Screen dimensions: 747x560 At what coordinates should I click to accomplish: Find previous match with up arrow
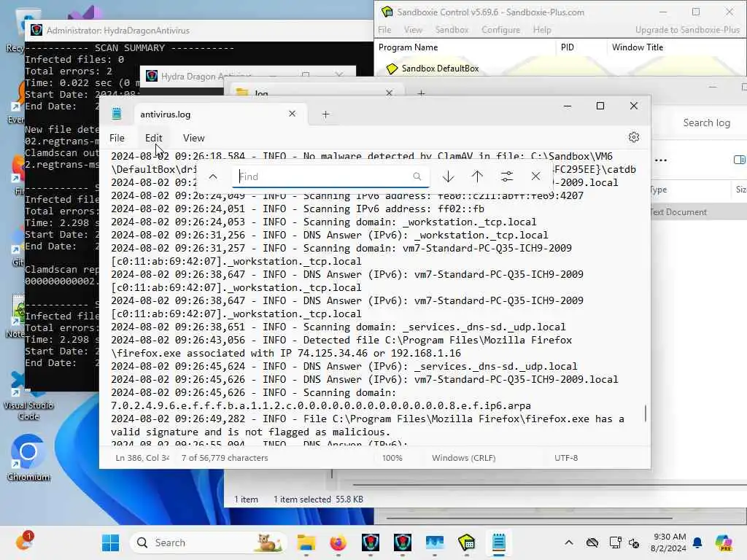pos(477,176)
